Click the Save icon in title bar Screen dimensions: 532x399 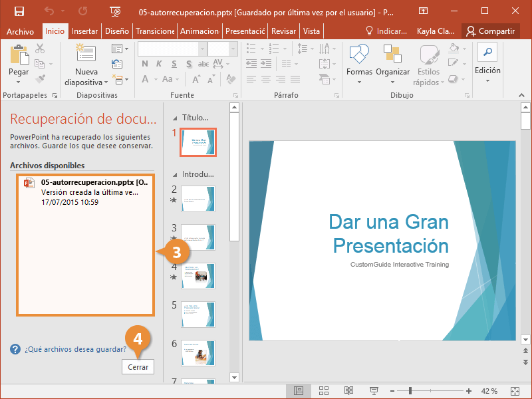[x=19, y=11]
